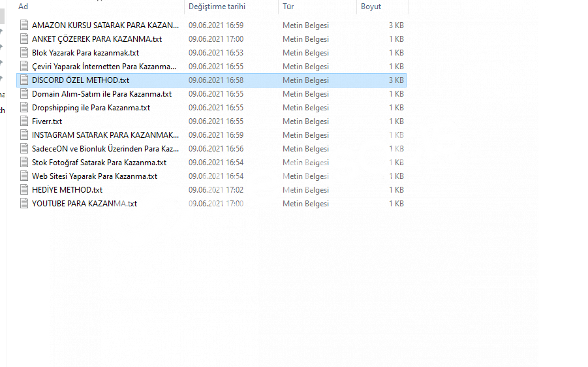This screenshot has width=588, height=367.
Task: Click the 09.06.2021 16:53 date of Blok Yazarak
Action: pyautogui.click(x=216, y=52)
